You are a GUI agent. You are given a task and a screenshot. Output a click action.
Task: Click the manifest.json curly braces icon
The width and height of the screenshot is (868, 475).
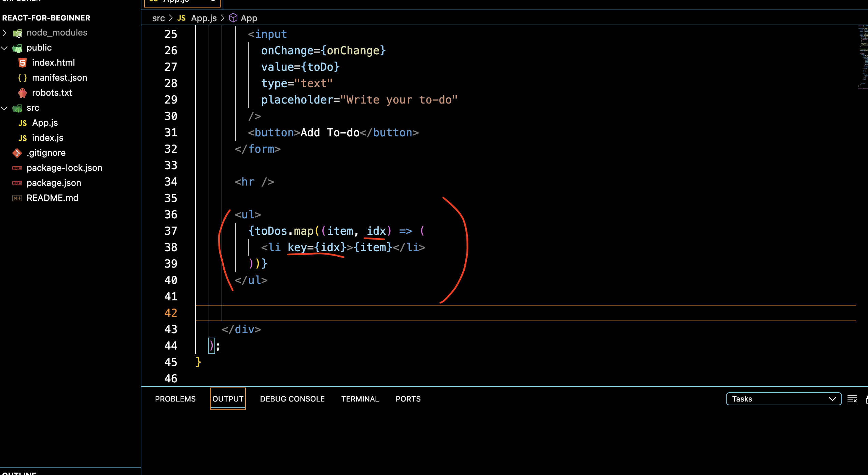[x=23, y=78]
